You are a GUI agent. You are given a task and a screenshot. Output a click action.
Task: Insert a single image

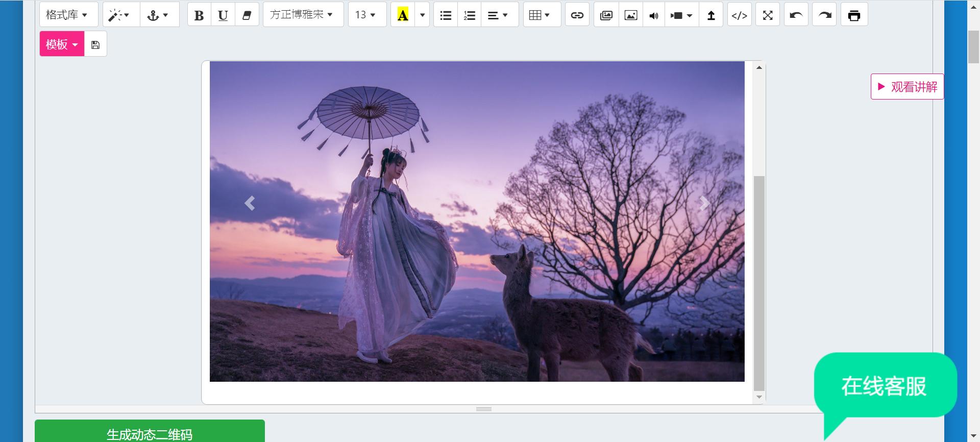point(630,15)
